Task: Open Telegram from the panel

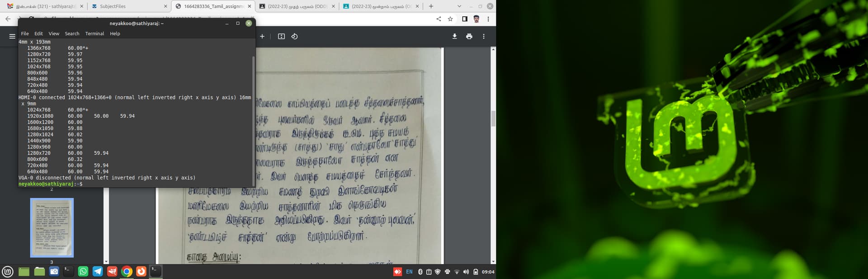Action: pos(98,271)
